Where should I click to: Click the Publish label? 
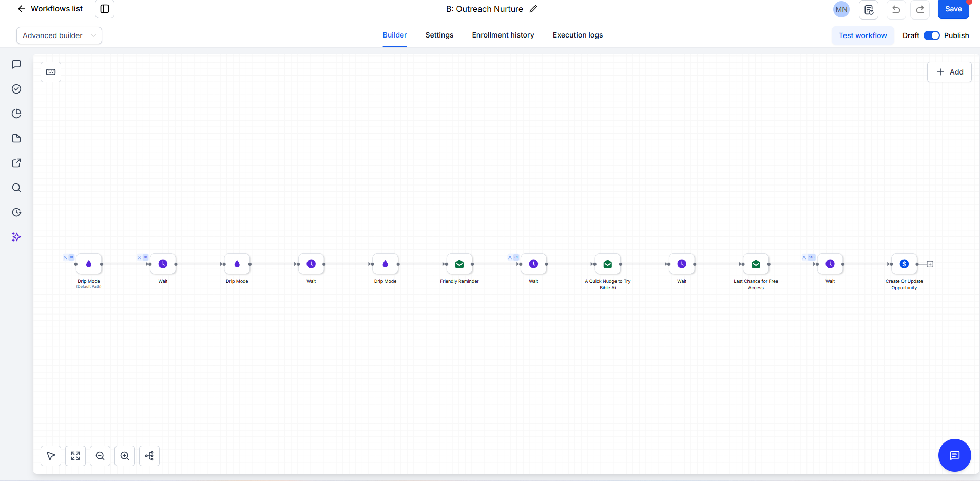(956, 35)
